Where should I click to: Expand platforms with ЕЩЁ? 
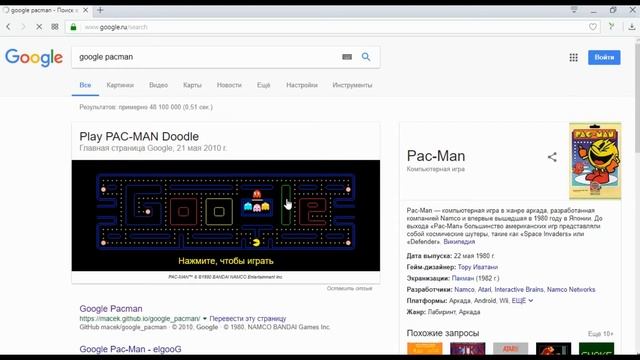pyautogui.click(x=522, y=301)
